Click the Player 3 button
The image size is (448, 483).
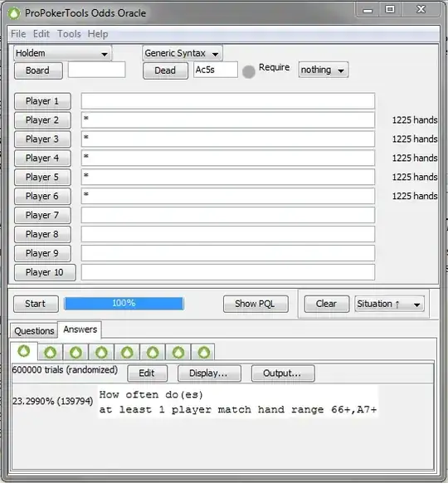click(42, 139)
